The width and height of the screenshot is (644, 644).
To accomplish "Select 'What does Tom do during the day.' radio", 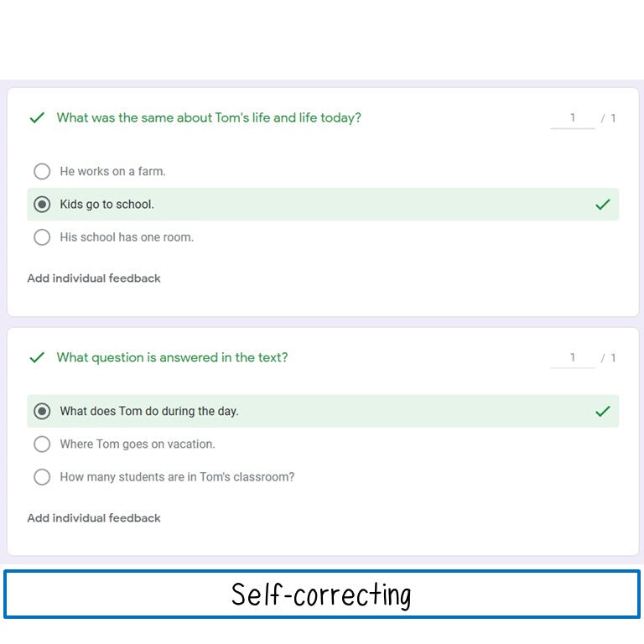I will pos(42,412).
